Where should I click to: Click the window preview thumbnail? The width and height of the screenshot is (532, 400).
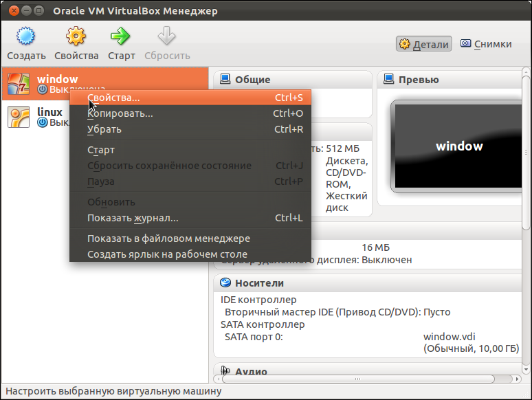(x=456, y=146)
